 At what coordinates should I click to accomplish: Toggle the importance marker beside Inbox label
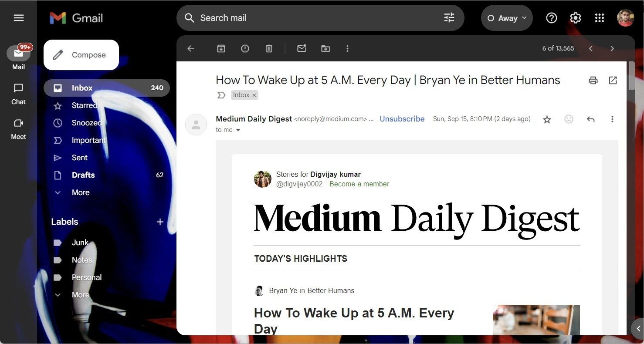(221, 95)
